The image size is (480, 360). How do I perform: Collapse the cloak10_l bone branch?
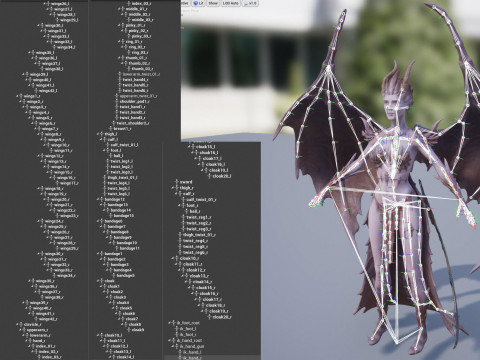[x=98, y=335]
